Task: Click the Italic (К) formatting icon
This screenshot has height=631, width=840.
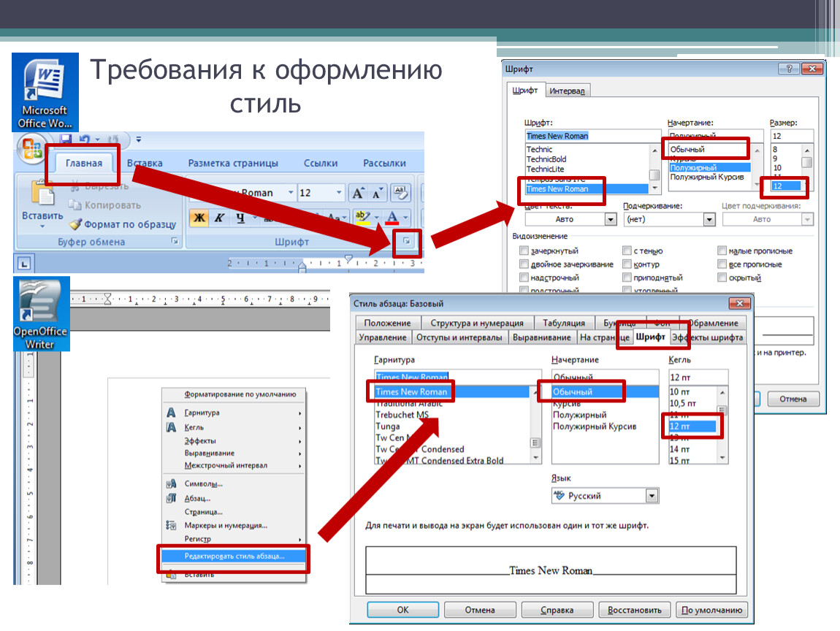Action: point(218,218)
